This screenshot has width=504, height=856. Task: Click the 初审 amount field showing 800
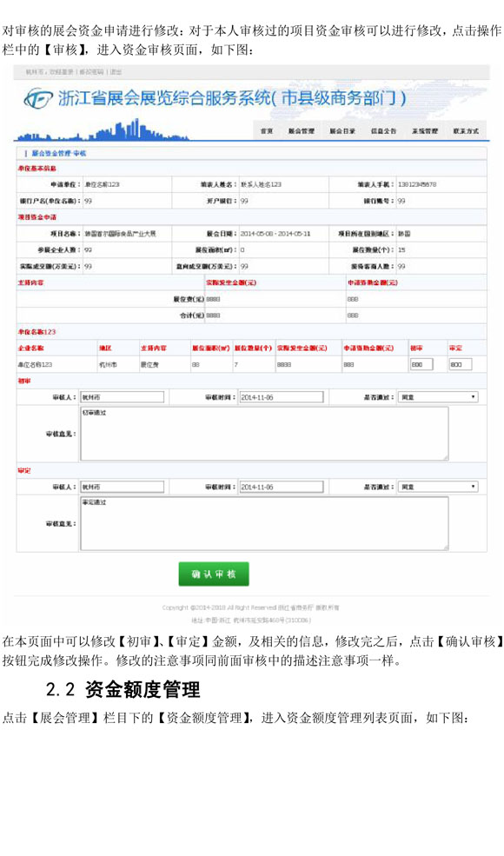(x=421, y=364)
